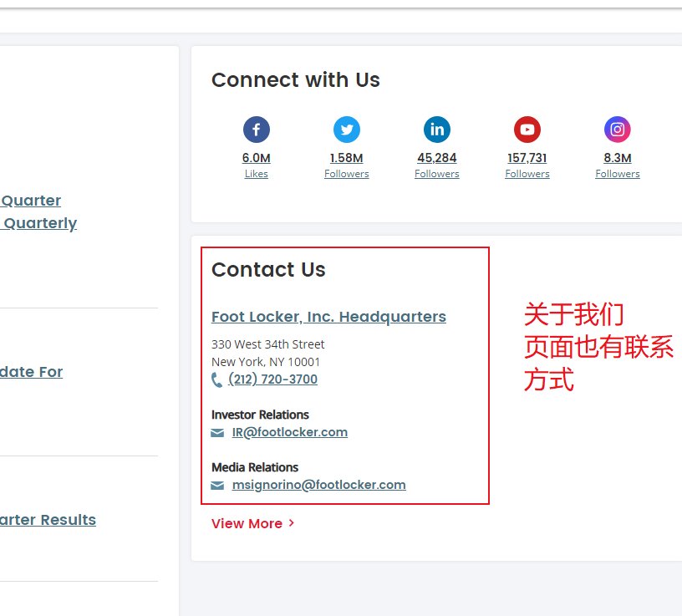Click the envelope icon next to IR@footlocker.com
The width and height of the screenshot is (682, 616).
tap(217, 432)
